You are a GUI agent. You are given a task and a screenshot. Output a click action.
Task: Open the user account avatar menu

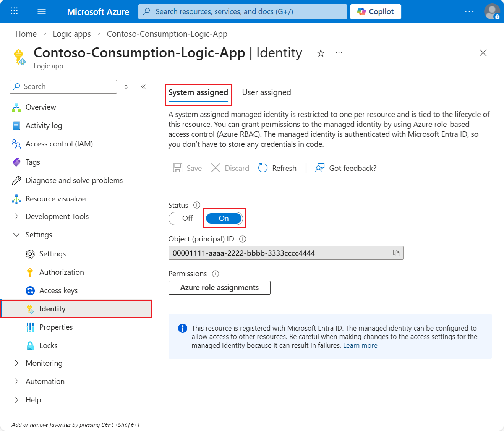[x=492, y=11]
